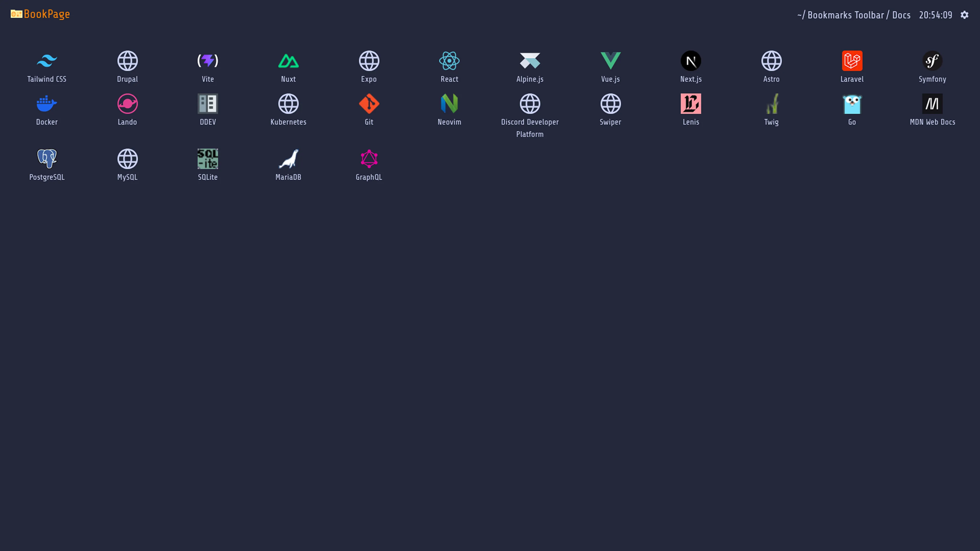
Task: Open the MariaDB seal icon
Action: coord(288,159)
